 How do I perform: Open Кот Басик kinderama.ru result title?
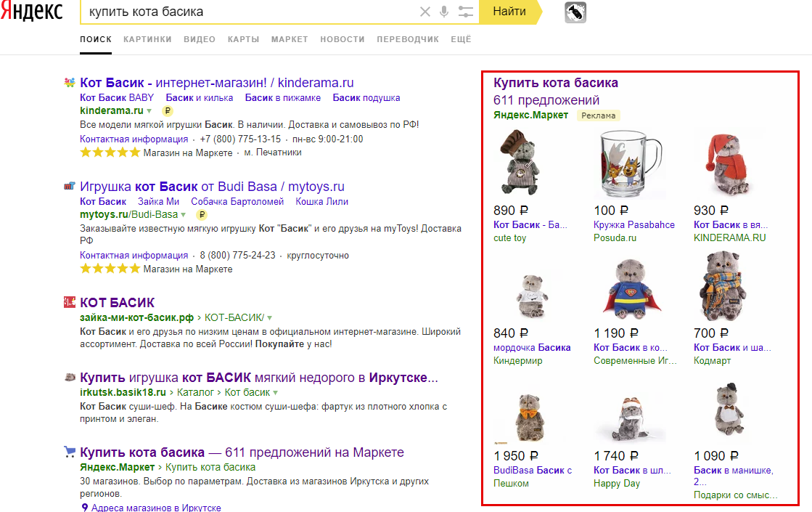point(216,83)
